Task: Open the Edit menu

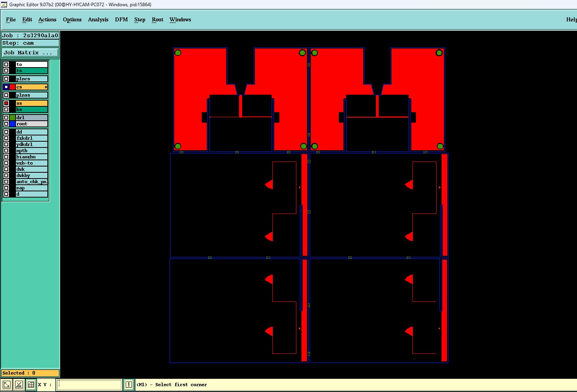Action: [27, 19]
